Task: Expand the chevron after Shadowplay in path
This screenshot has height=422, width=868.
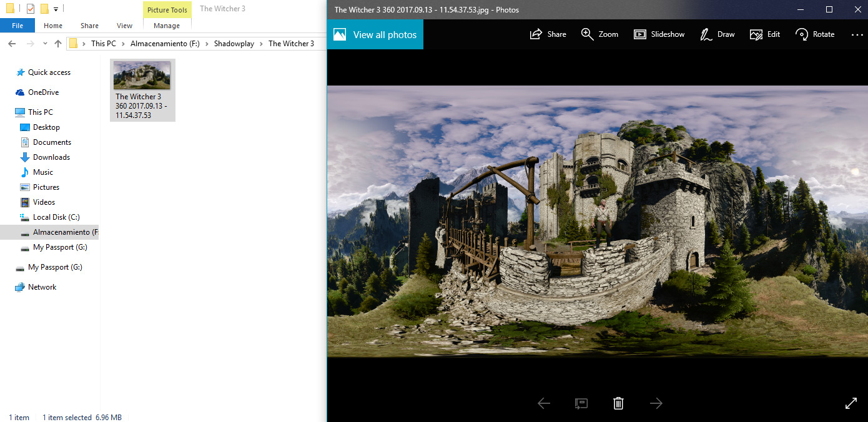Action: tap(262, 44)
